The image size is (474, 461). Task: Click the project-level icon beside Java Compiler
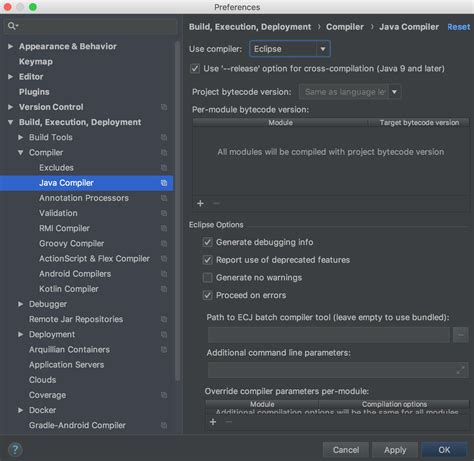tap(164, 183)
